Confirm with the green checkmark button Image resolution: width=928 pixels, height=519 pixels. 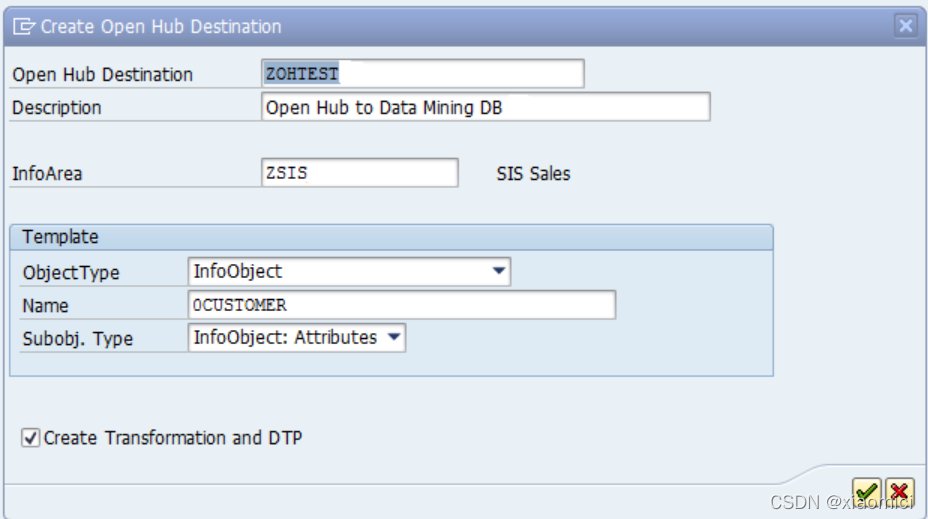click(866, 492)
